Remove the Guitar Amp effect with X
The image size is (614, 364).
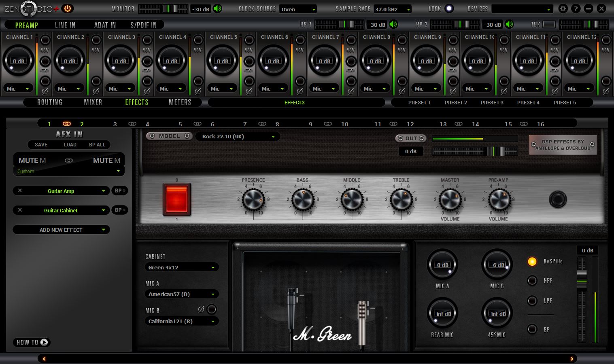coord(20,190)
